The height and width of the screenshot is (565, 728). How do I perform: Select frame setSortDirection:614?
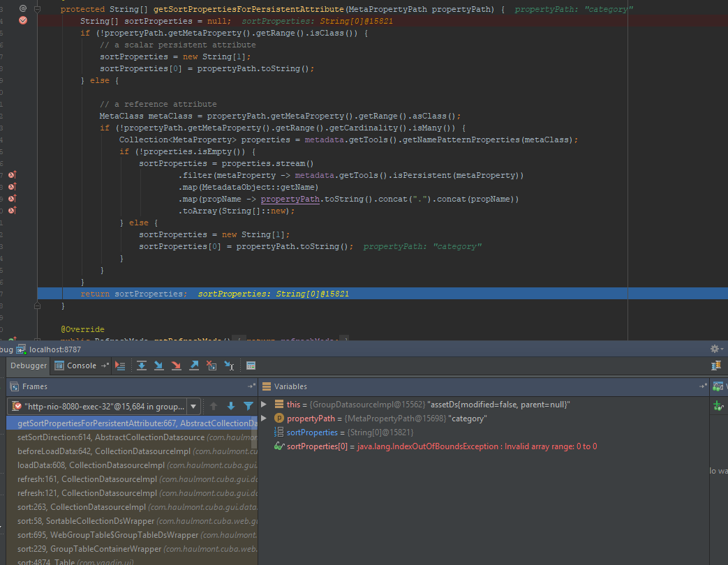pyautogui.click(x=131, y=437)
